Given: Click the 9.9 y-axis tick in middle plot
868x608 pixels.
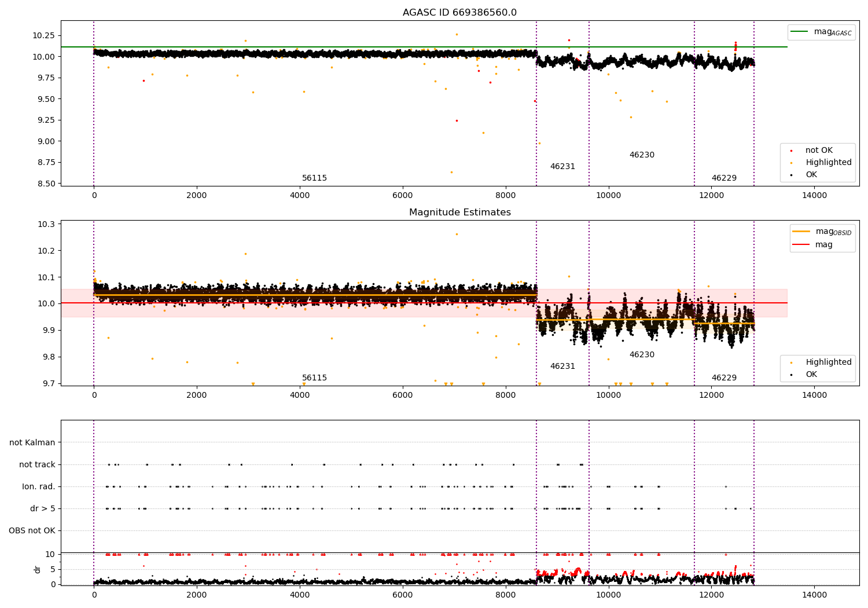Looking at the screenshot, I should [48, 330].
